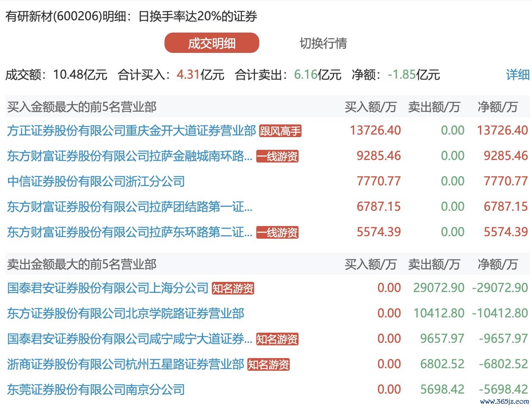The height and width of the screenshot is (408, 532).
Task: Open 国泰君安证券上海分公司 link
Action: pyautogui.click(x=107, y=288)
